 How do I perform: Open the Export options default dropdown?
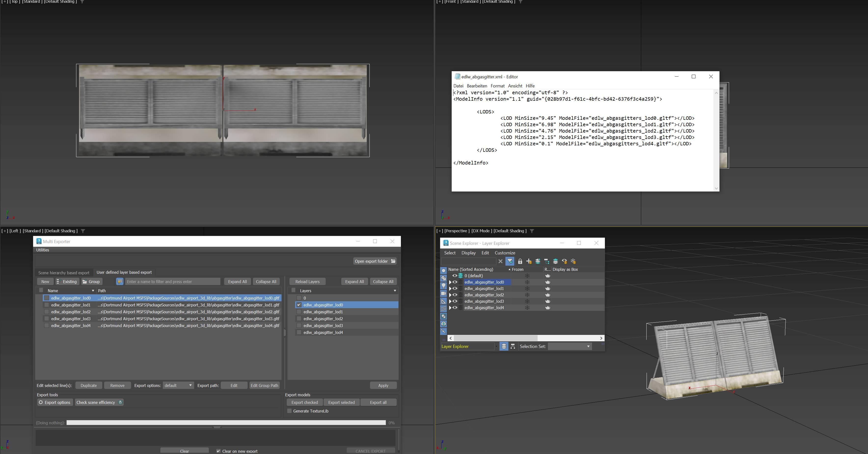point(178,385)
